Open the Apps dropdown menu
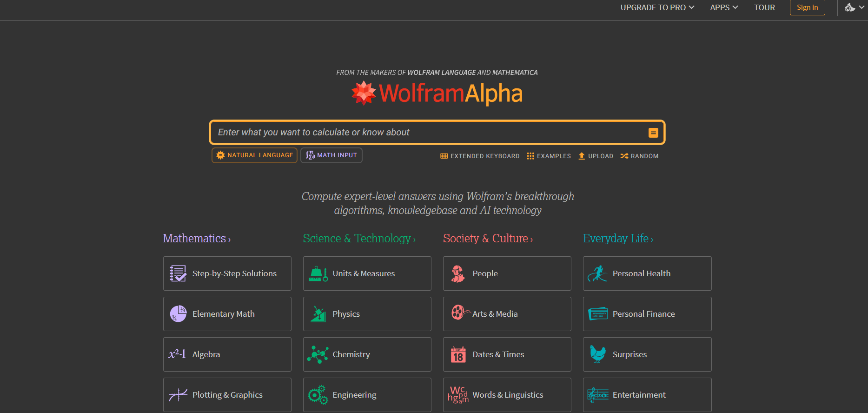 click(723, 7)
